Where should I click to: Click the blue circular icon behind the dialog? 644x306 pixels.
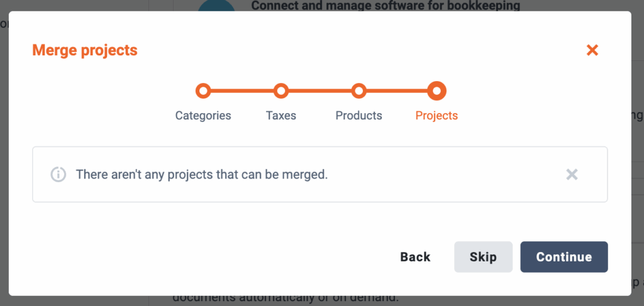tap(216, 5)
